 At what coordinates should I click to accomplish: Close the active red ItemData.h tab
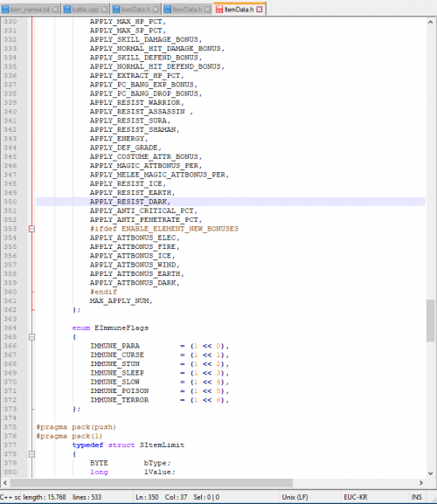click(x=260, y=10)
